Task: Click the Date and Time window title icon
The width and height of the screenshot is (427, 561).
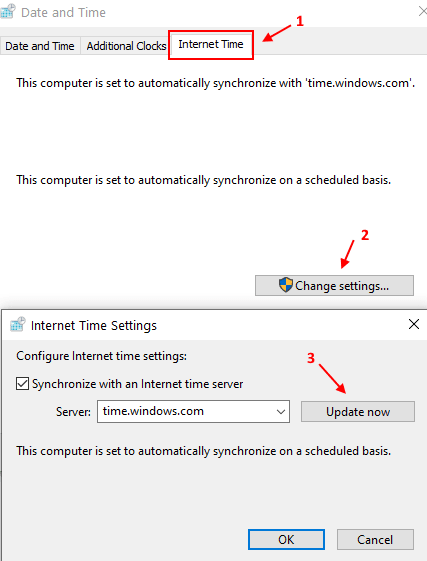Action: (x=7, y=11)
